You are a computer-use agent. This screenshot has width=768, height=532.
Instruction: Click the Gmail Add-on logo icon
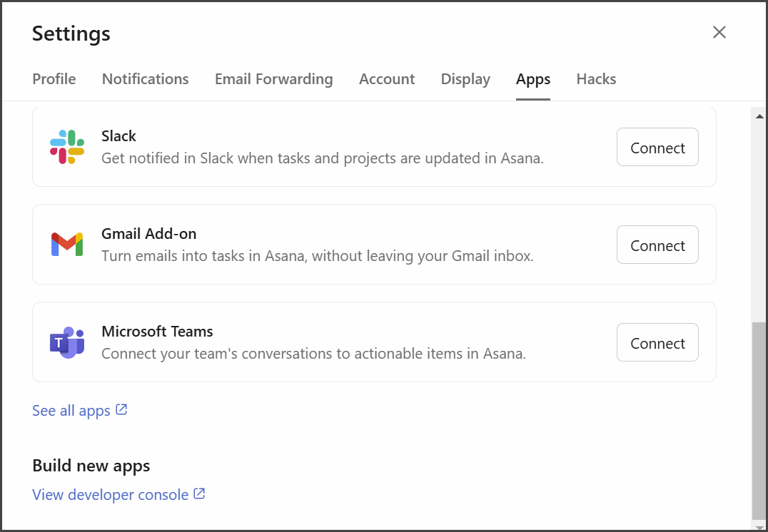pyautogui.click(x=67, y=245)
